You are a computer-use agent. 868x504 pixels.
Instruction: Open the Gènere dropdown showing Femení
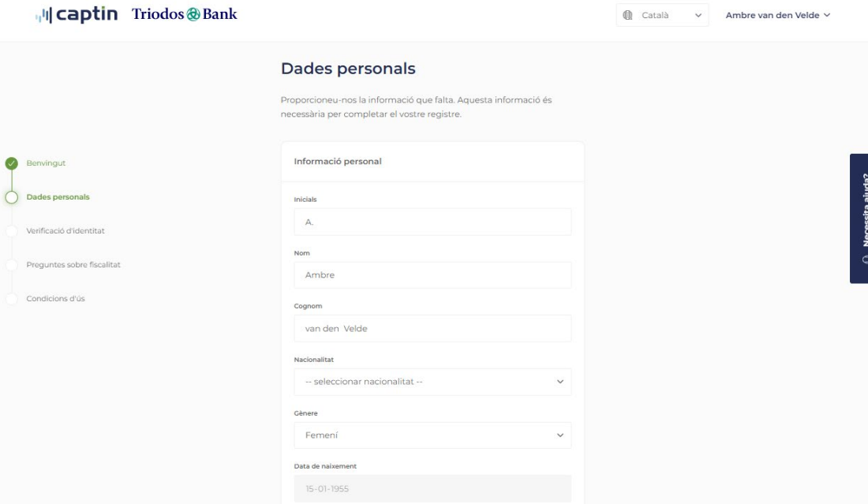tap(432, 435)
